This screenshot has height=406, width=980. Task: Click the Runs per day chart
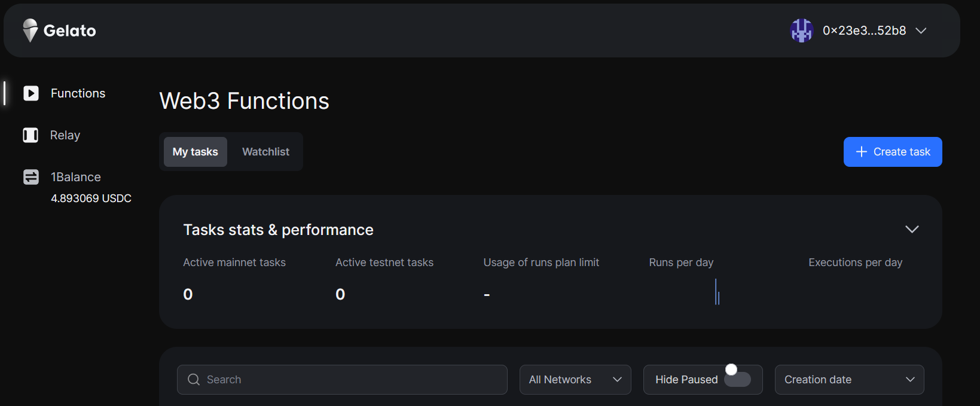click(717, 292)
